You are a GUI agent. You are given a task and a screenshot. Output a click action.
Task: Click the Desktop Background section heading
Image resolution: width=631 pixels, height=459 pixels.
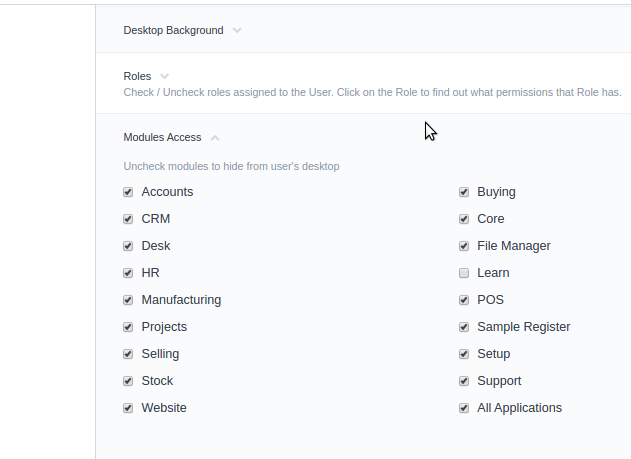pyautogui.click(x=173, y=31)
